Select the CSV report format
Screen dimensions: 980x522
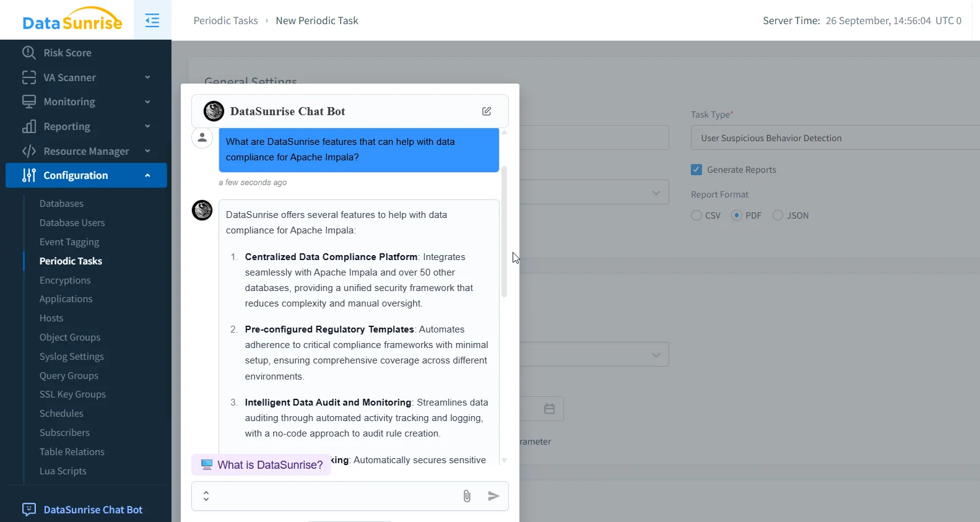pos(696,215)
